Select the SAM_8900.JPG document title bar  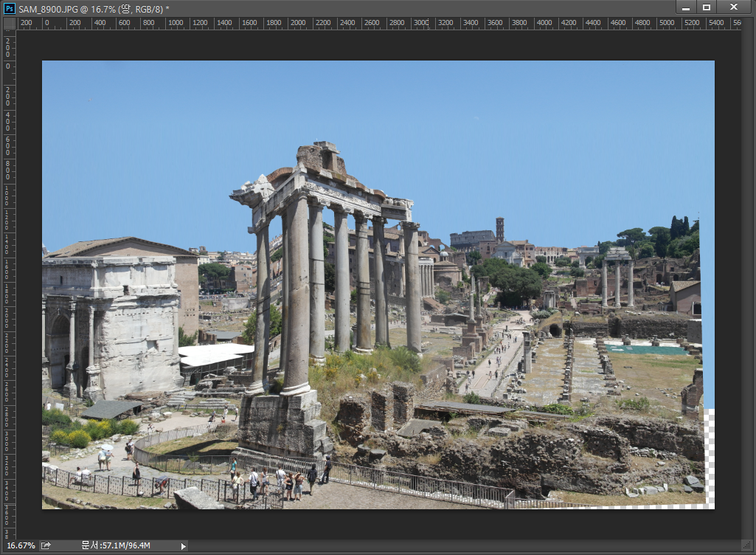coord(295,7)
